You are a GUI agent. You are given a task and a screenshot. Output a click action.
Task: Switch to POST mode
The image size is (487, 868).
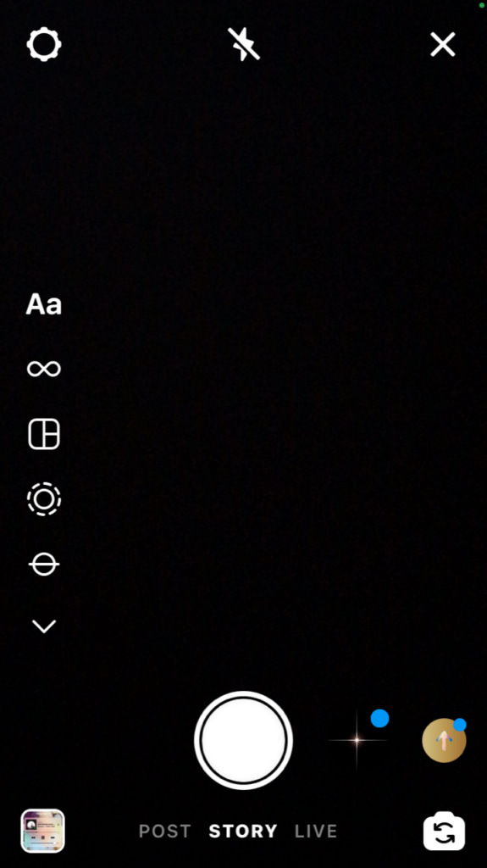(165, 832)
